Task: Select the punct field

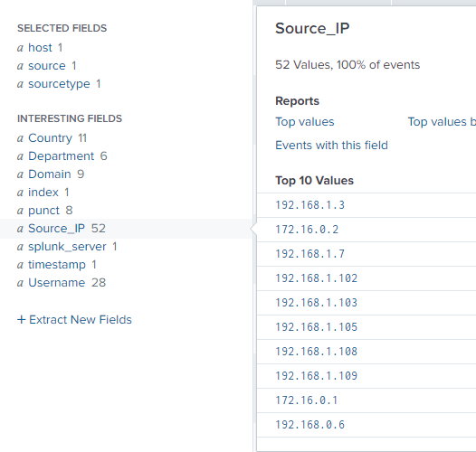Action: pos(43,211)
